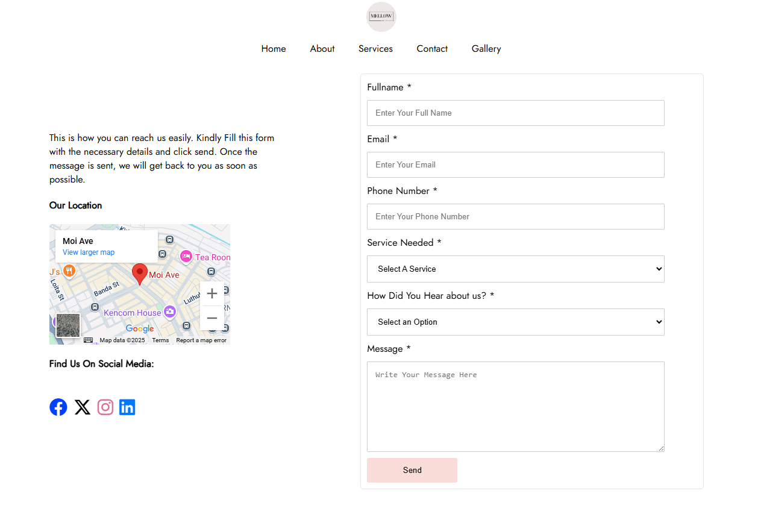The width and height of the screenshot is (761, 532).
Task: Expand the Select an Option combo box
Action: [x=515, y=322]
